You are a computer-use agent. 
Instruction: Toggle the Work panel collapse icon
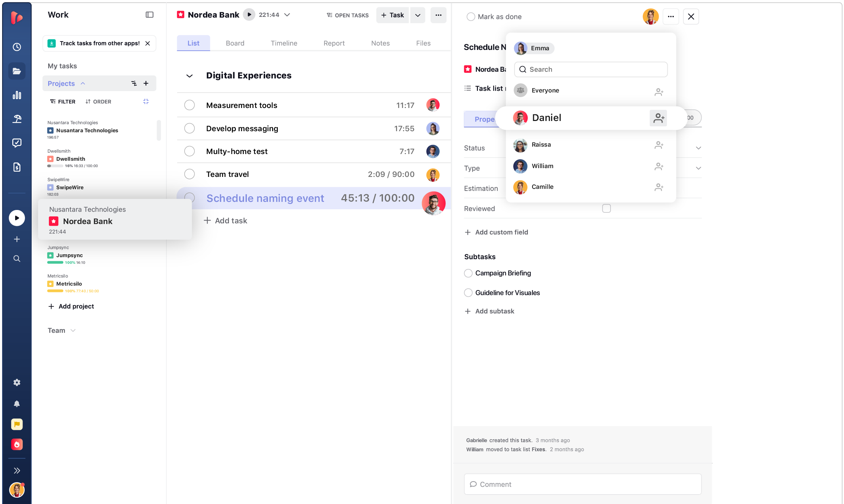[x=149, y=15]
